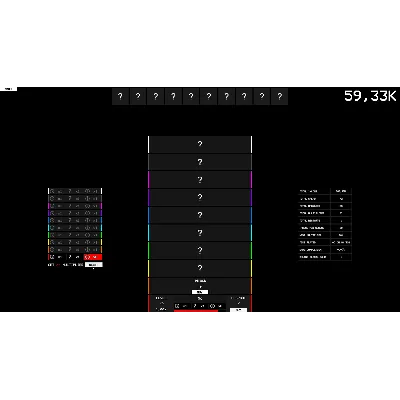Click the checkmark on right of red center row
Screen dimensions: 400x400
[x=239, y=303]
